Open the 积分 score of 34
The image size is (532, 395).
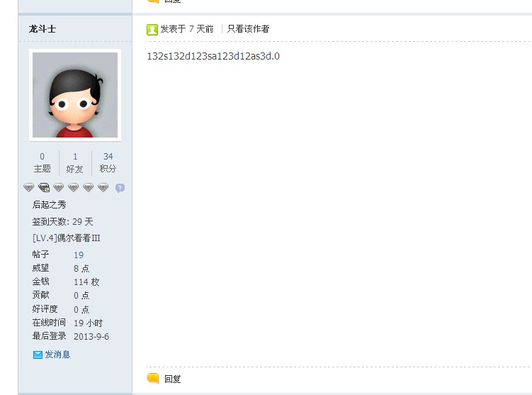[x=108, y=162]
